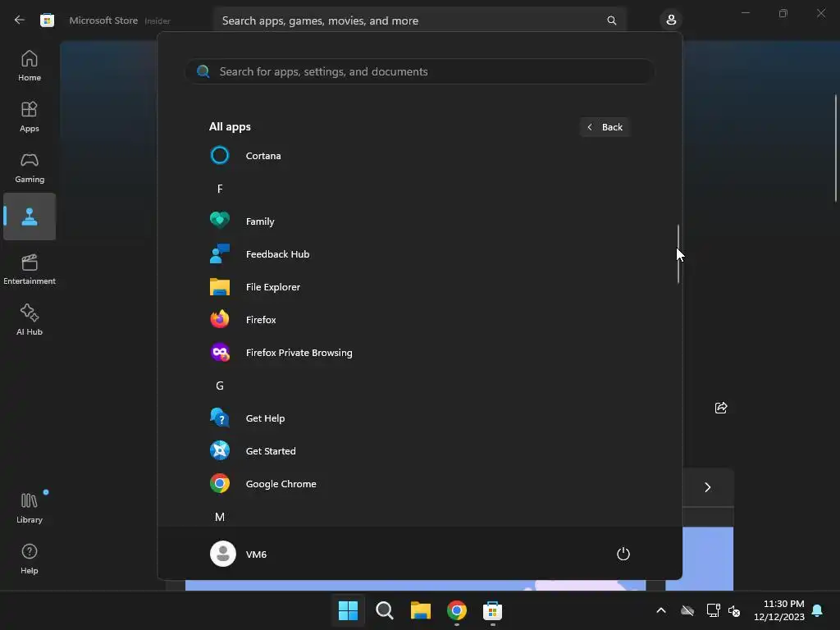The height and width of the screenshot is (630, 840).
Task: Open the Store account profile icon
Action: 671,21
